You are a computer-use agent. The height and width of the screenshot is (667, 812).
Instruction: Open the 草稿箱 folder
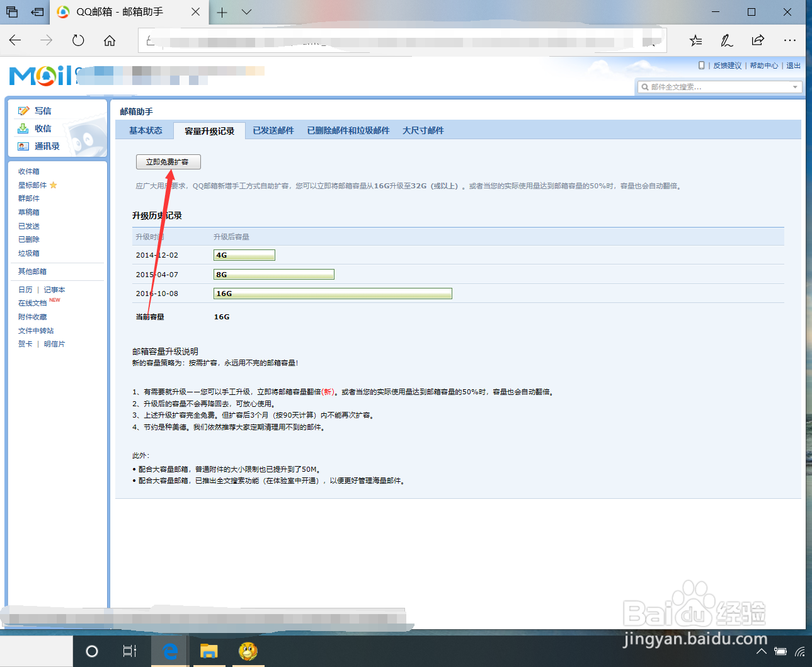click(29, 212)
